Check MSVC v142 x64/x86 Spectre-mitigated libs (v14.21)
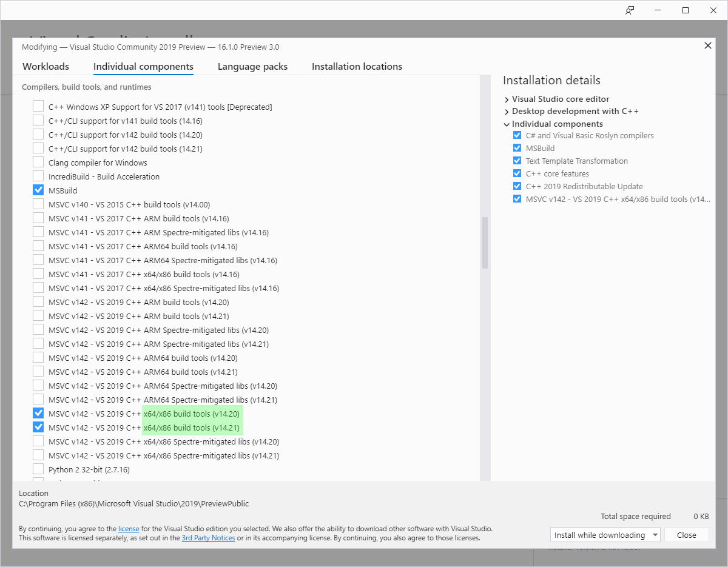 tap(38, 455)
